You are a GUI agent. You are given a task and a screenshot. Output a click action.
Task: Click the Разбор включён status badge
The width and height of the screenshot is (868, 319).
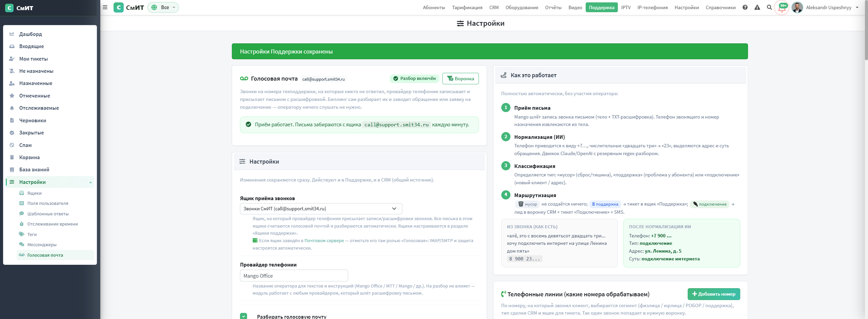[414, 79]
